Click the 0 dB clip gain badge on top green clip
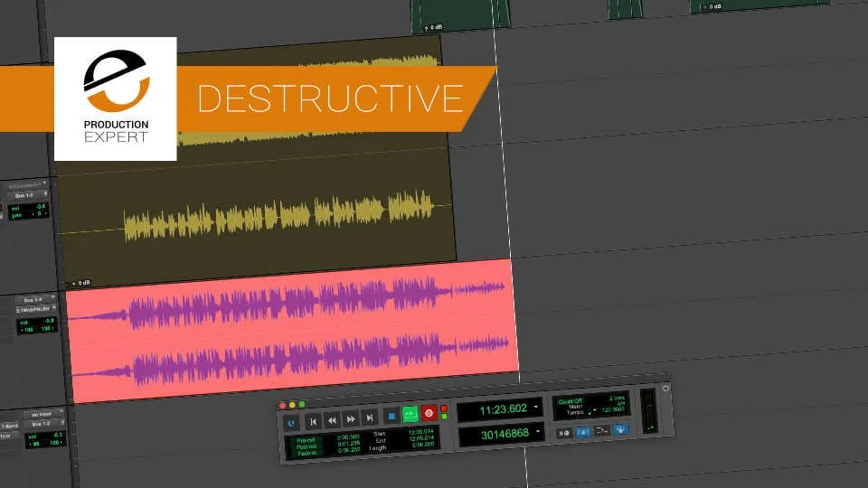This screenshot has height=488, width=868. pos(433,27)
